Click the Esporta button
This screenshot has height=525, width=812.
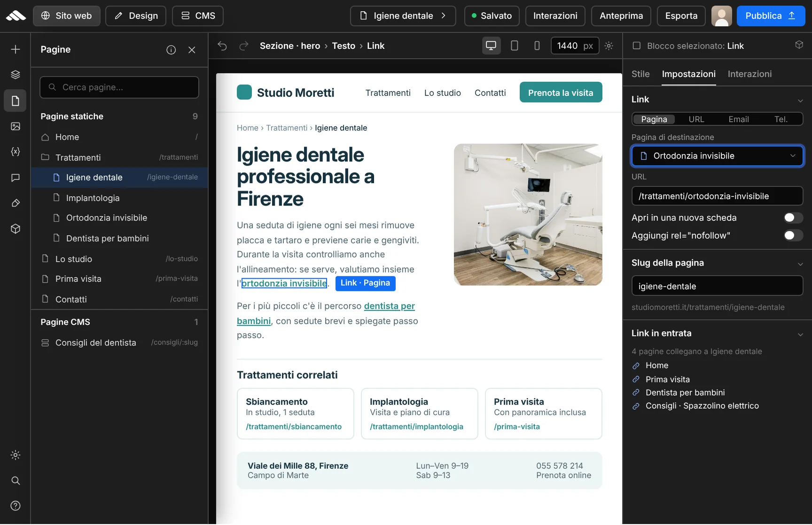(x=681, y=16)
